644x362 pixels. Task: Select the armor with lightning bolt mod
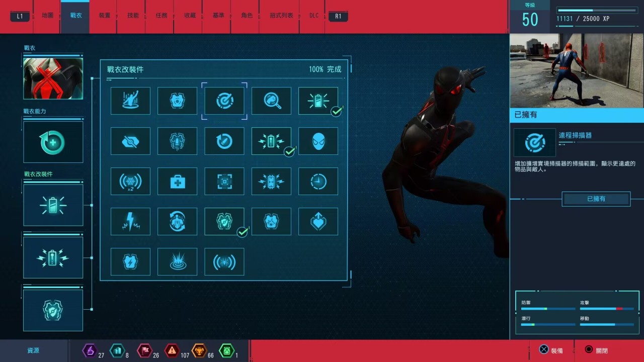pos(130,261)
